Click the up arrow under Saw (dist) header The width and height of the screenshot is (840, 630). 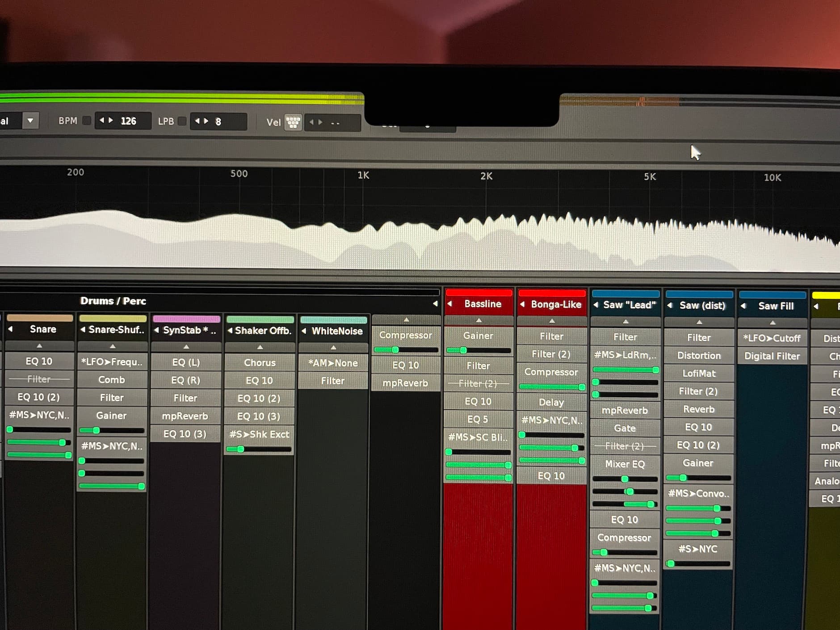tap(699, 322)
